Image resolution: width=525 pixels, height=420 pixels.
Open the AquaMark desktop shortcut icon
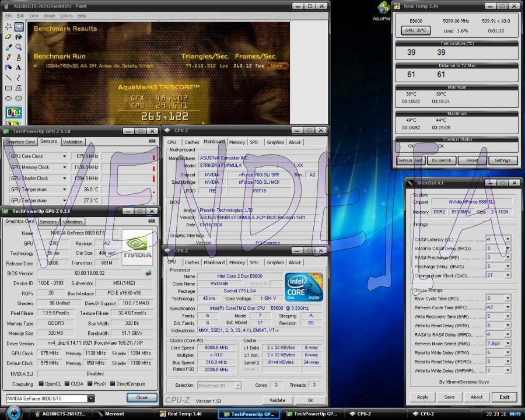(x=383, y=10)
